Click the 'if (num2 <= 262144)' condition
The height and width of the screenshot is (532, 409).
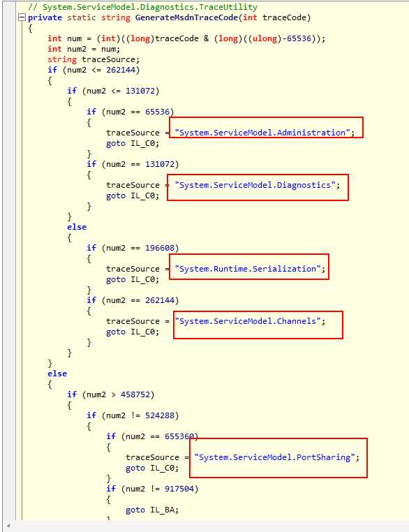[x=94, y=70]
